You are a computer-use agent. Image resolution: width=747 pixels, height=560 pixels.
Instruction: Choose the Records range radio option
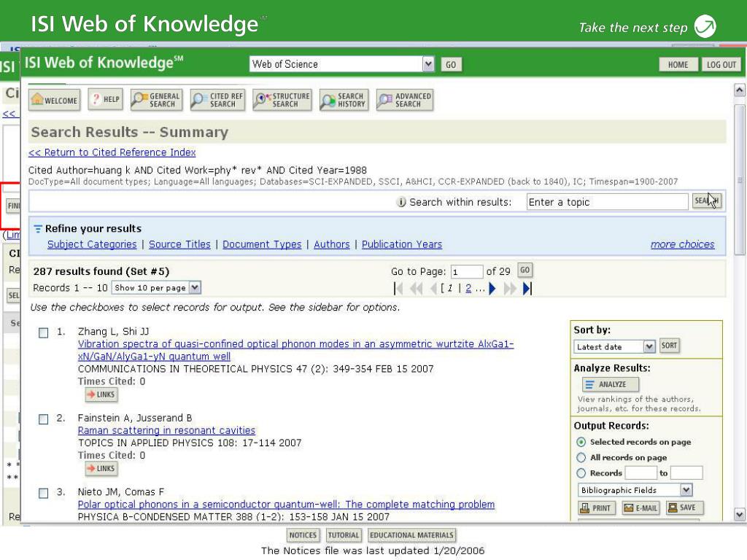tap(581, 473)
